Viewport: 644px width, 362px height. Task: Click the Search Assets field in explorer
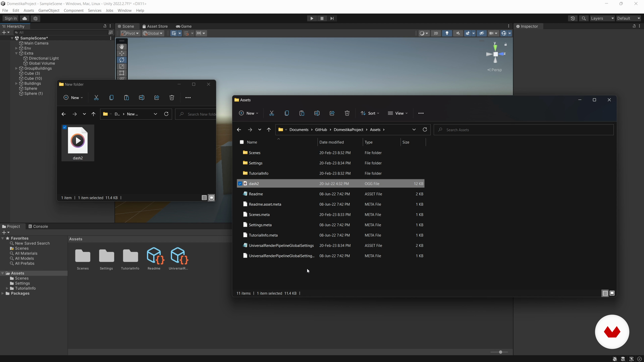point(524,130)
